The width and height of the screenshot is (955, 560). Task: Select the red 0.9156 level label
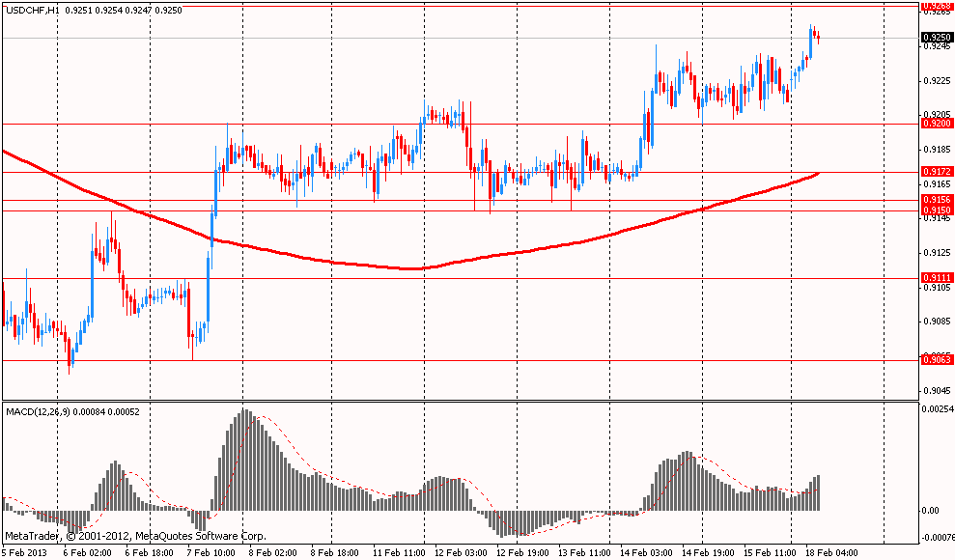938,200
